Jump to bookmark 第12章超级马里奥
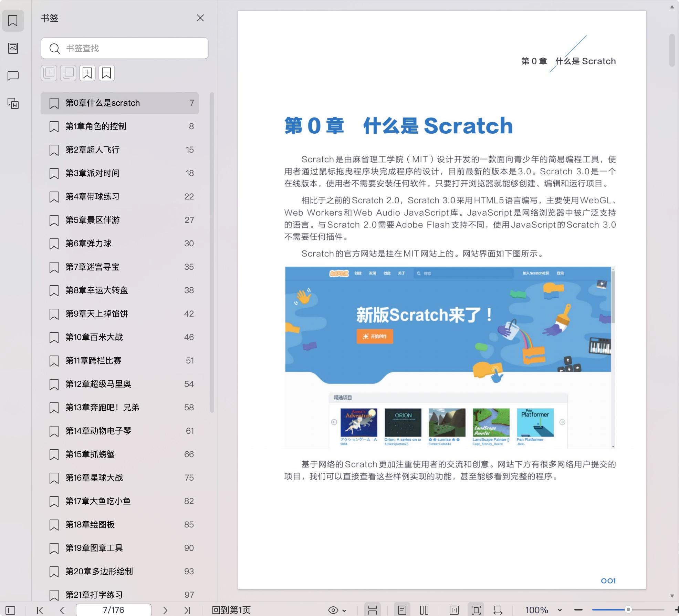679x616 pixels. coord(120,384)
